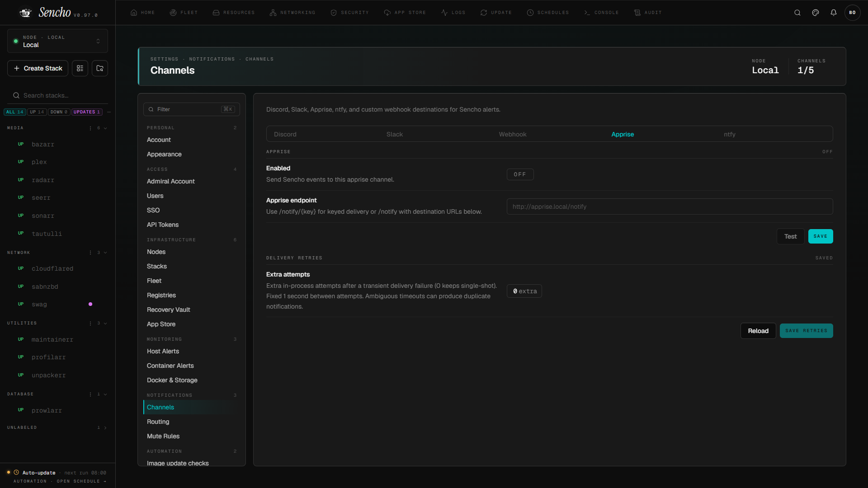Open the node selector dropdown
Viewport: 868px width, 488px height.
(x=57, y=41)
